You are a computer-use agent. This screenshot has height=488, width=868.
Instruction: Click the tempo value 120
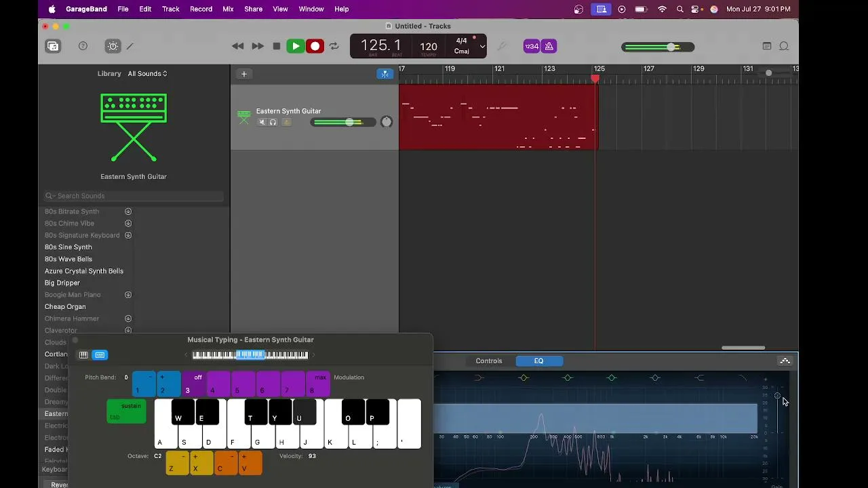[x=429, y=47]
